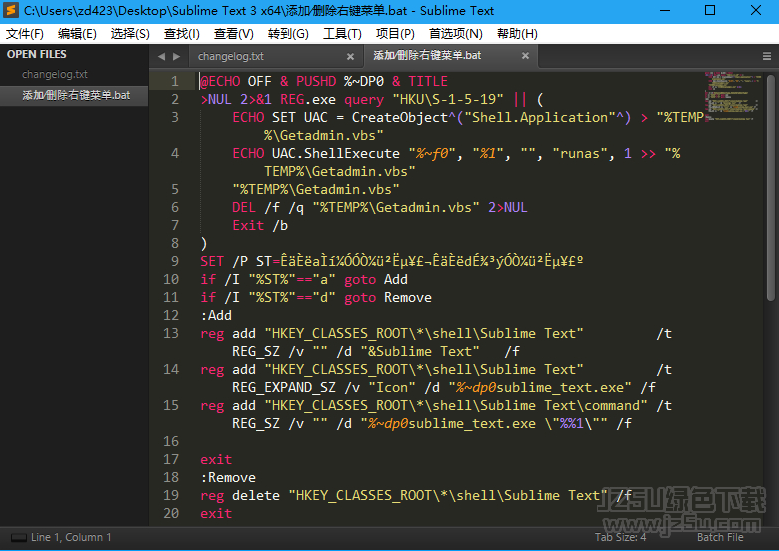Click "&Sublime Text" string on line 13
Viewport: 779px width, 551px height.
coord(420,351)
